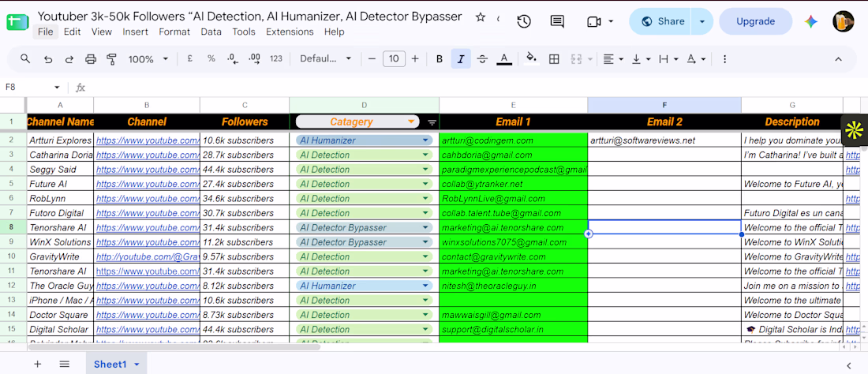868x374 pixels.
Task: Open the Share options dropdown arrow
Action: 702,21
